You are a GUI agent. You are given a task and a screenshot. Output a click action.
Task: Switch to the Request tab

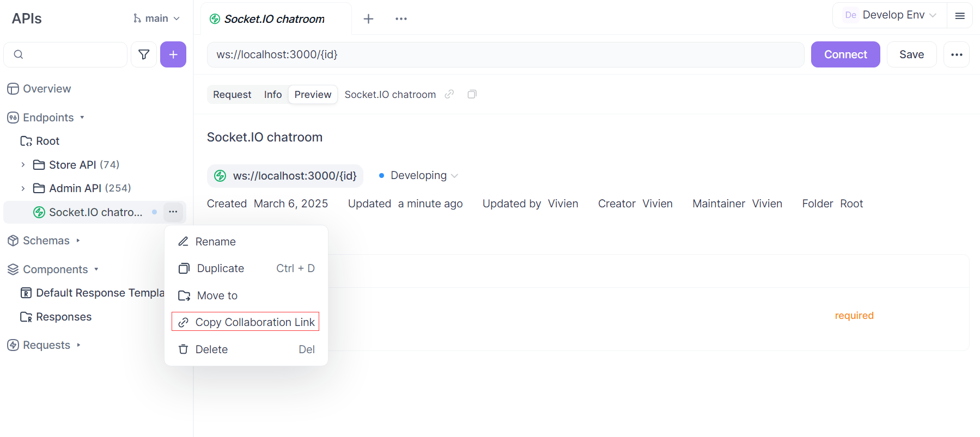pos(232,95)
